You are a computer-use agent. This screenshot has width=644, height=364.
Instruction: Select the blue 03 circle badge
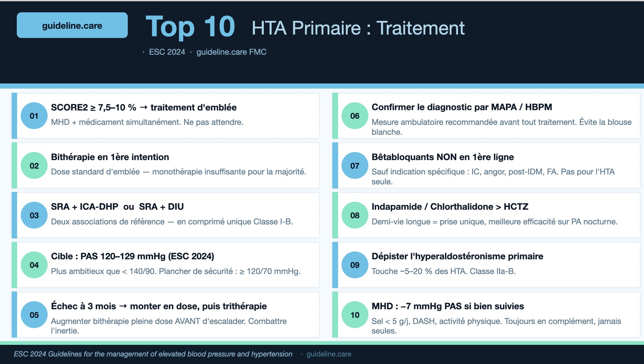(x=34, y=215)
